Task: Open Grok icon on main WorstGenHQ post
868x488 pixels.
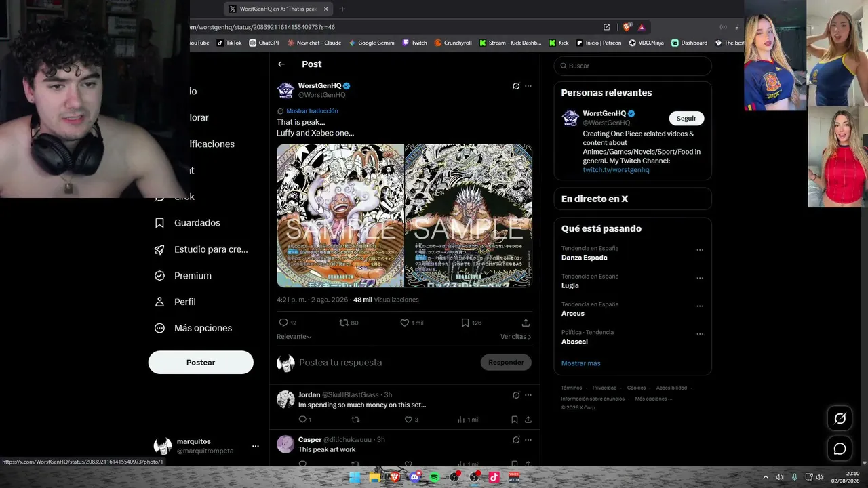Action: click(x=516, y=86)
